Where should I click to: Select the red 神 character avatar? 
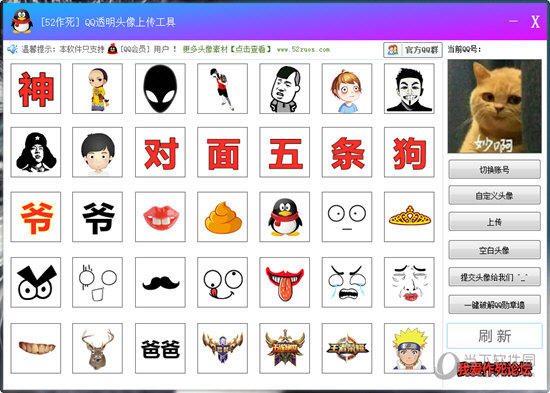tap(36, 88)
